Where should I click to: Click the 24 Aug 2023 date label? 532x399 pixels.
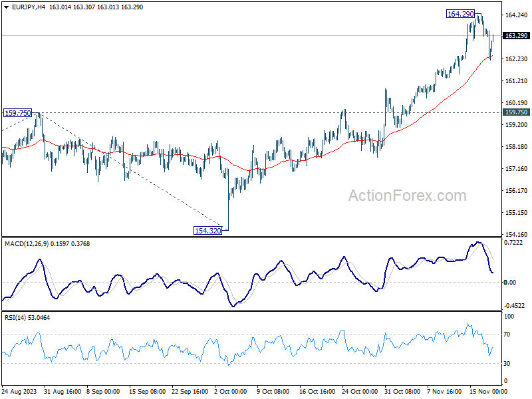click(x=19, y=392)
